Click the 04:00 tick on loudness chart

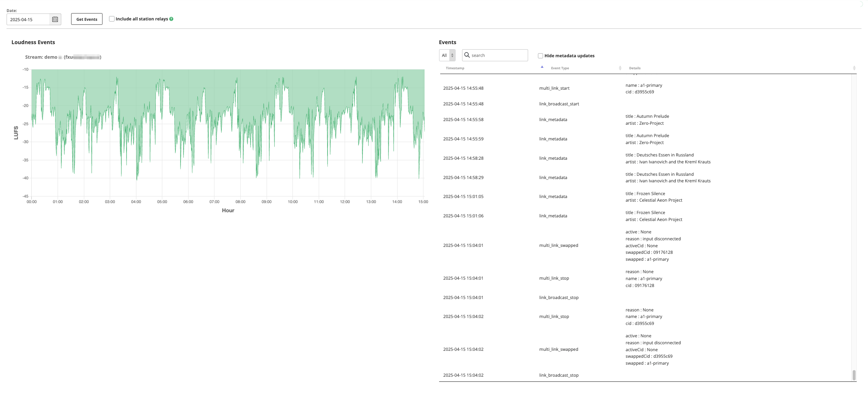tap(136, 202)
